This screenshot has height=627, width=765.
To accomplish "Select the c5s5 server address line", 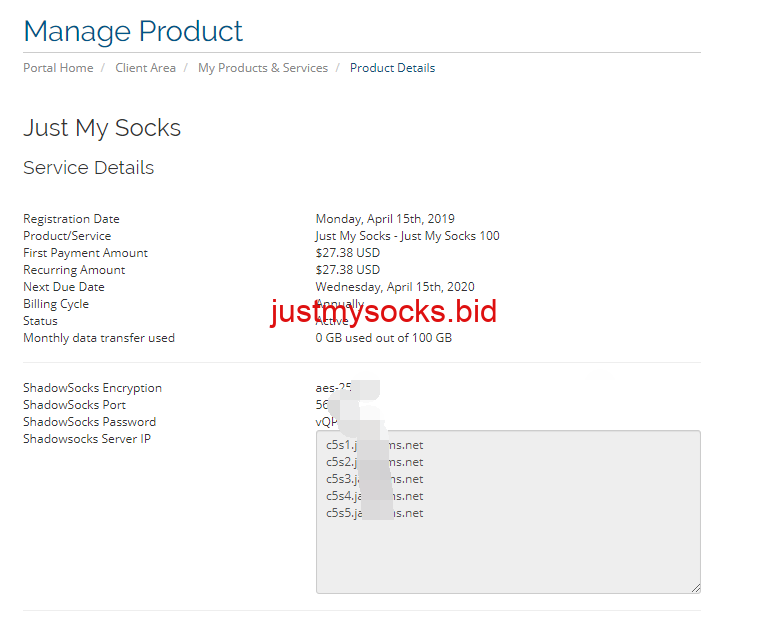I will tap(374, 513).
